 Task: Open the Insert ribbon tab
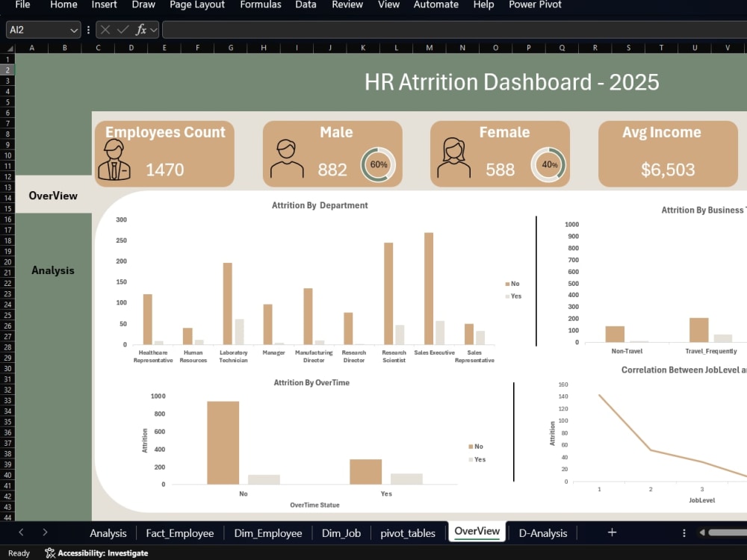coord(104,4)
